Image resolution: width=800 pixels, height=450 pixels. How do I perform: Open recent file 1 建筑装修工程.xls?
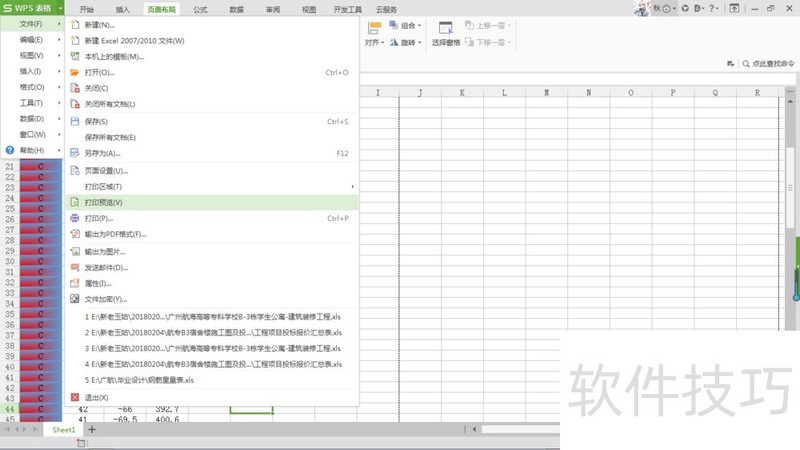coord(212,316)
